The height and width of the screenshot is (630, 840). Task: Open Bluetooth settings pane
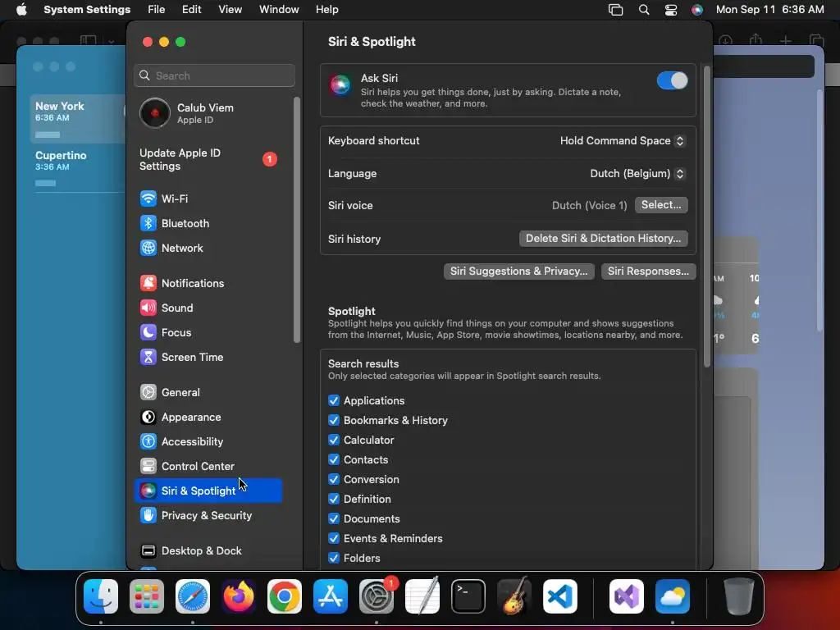click(208, 223)
